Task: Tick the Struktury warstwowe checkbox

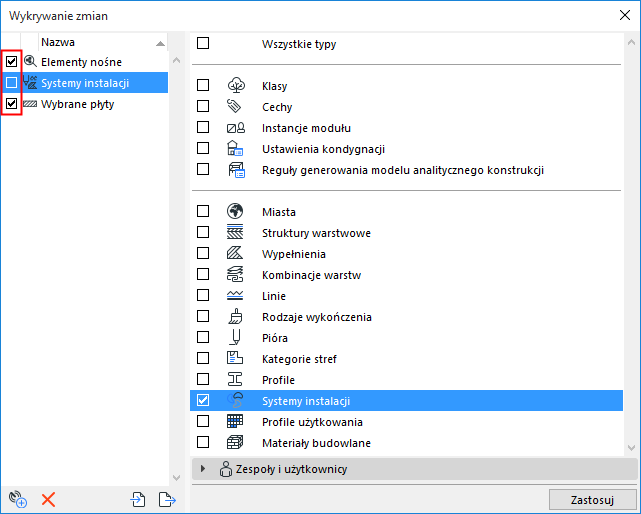Action: pyautogui.click(x=203, y=232)
